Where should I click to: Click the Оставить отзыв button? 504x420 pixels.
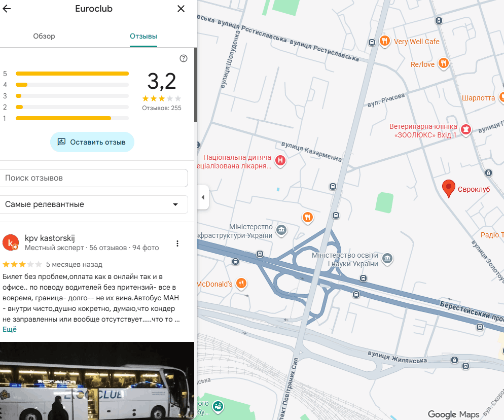(x=92, y=142)
